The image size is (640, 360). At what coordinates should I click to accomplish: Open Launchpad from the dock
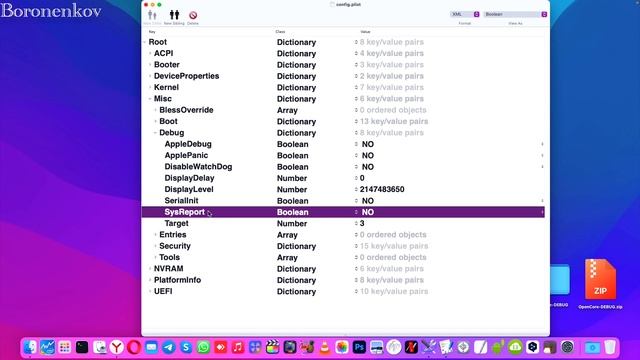click(x=64, y=347)
